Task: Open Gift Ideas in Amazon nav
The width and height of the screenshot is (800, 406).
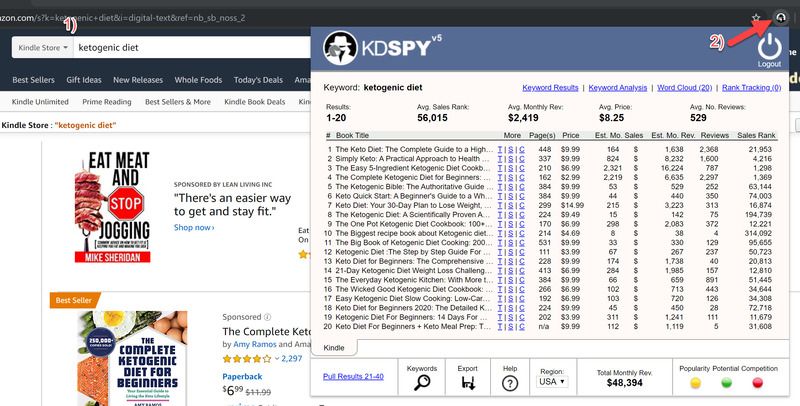Action: click(x=84, y=80)
